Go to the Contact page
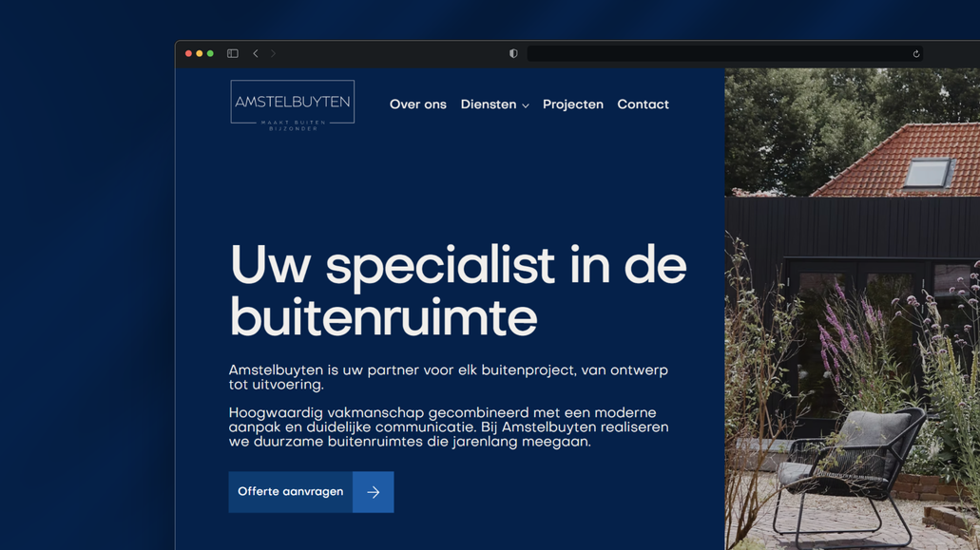 click(x=643, y=104)
